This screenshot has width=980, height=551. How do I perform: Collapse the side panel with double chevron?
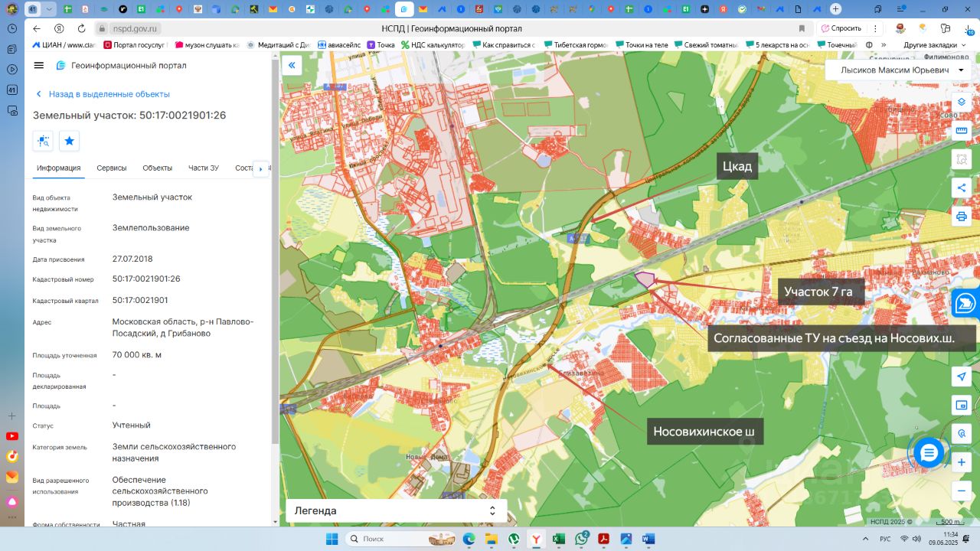click(x=292, y=66)
